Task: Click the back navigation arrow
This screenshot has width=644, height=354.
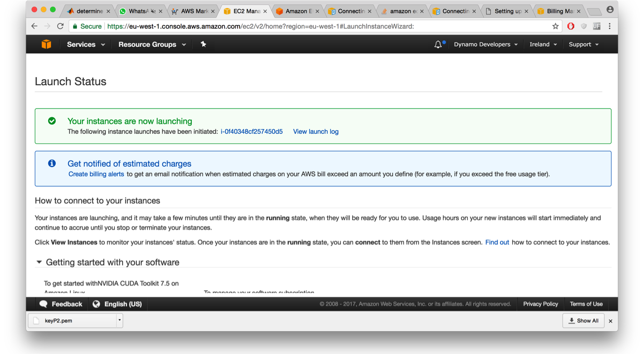Action: point(34,26)
